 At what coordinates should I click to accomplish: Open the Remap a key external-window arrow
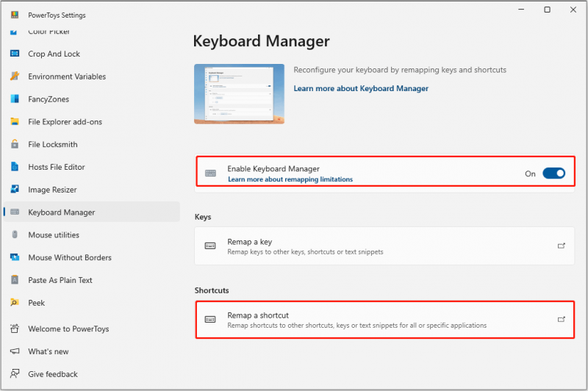click(561, 246)
